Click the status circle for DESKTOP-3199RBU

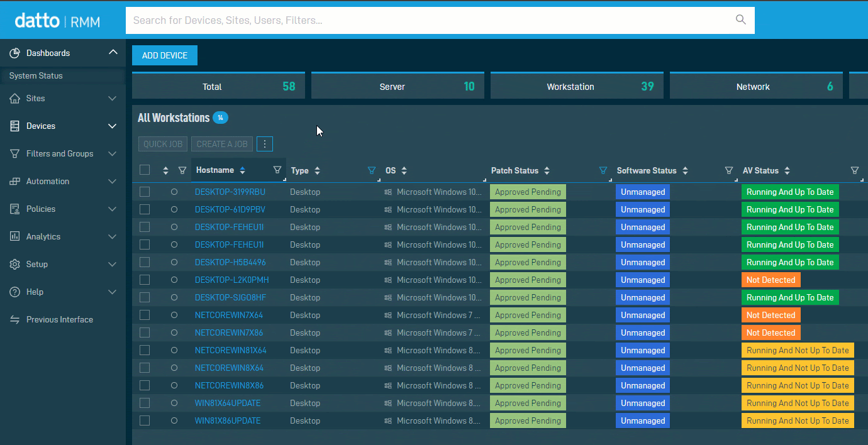tap(174, 192)
